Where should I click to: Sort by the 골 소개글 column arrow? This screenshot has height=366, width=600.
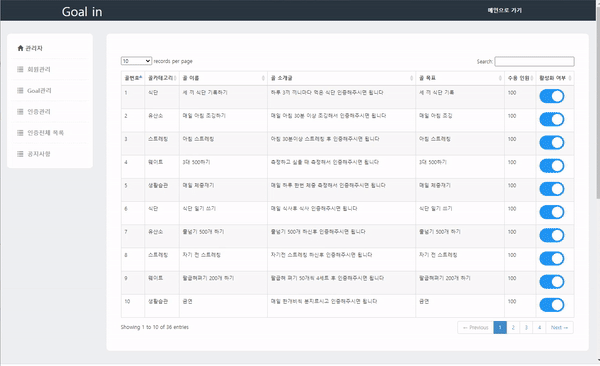(x=412, y=78)
